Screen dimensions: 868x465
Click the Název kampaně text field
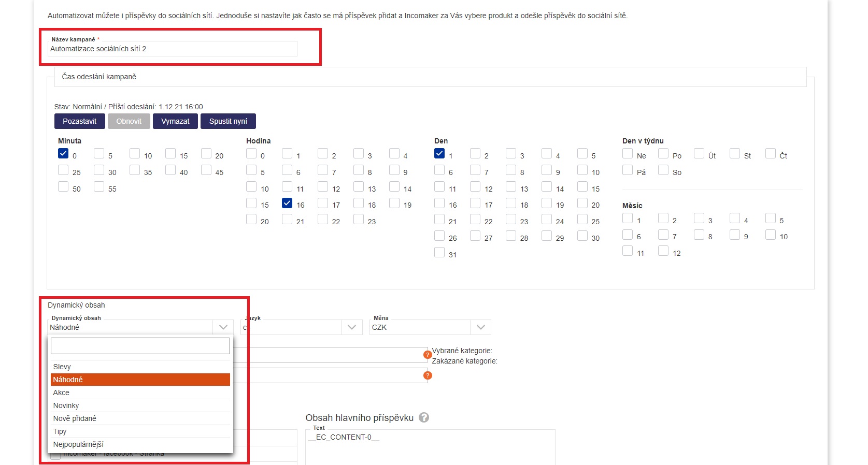pyautogui.click(x=173, y=49)
